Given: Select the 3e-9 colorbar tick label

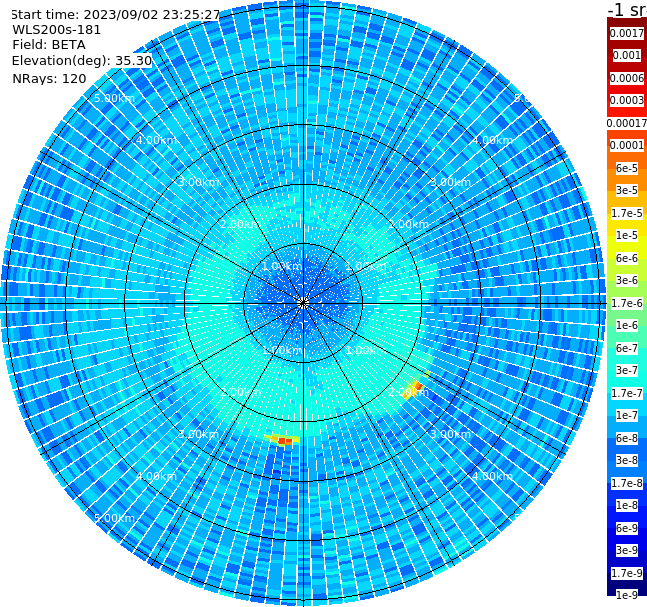Looking at the screenshot, I should tap(626, 550).
